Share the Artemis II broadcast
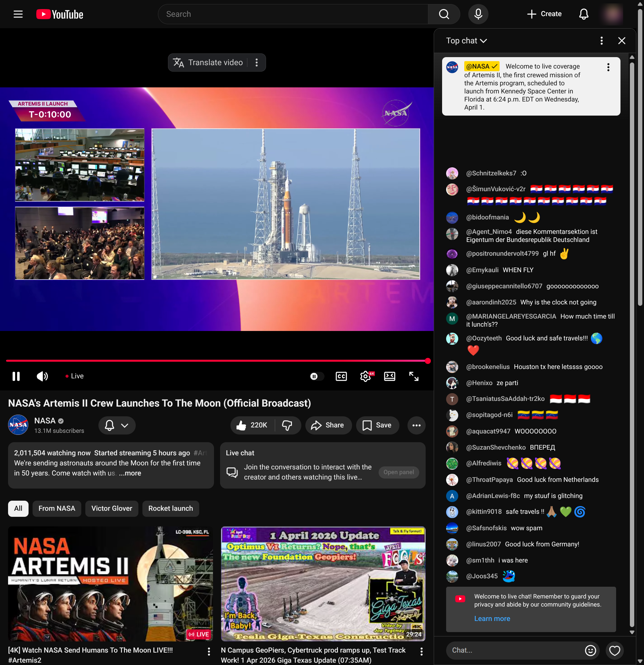Image resolution: width=644 pixels, height=665 pixels. [328, 425]
